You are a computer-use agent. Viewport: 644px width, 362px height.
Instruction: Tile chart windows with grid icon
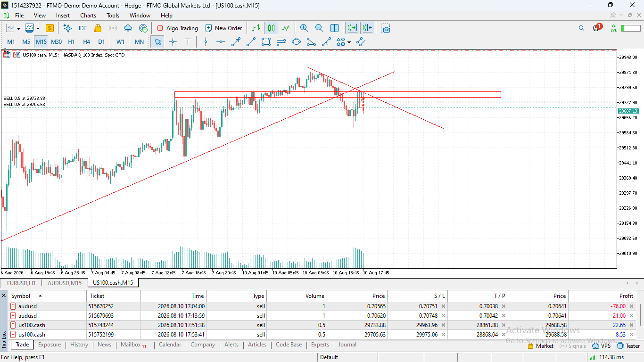pos(334,28)
